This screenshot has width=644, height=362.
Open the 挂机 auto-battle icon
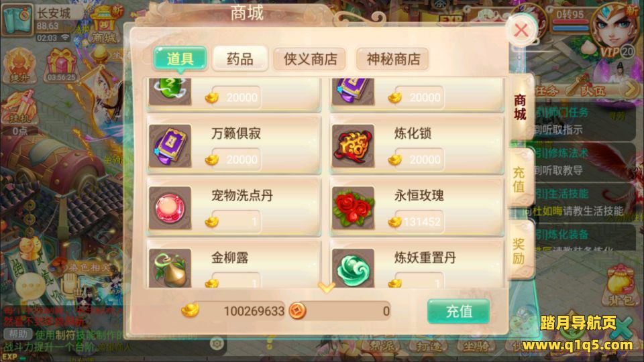click(x=19, y=108)
